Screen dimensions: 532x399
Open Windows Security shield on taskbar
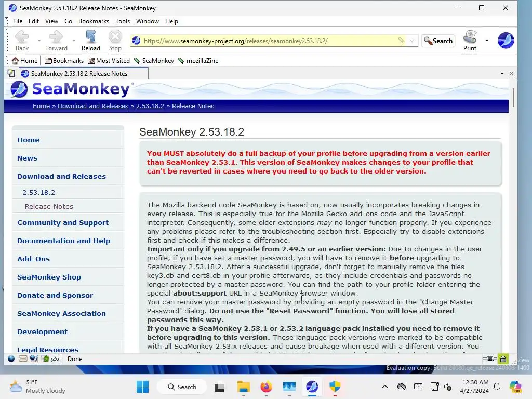click(x=335, y=387)
